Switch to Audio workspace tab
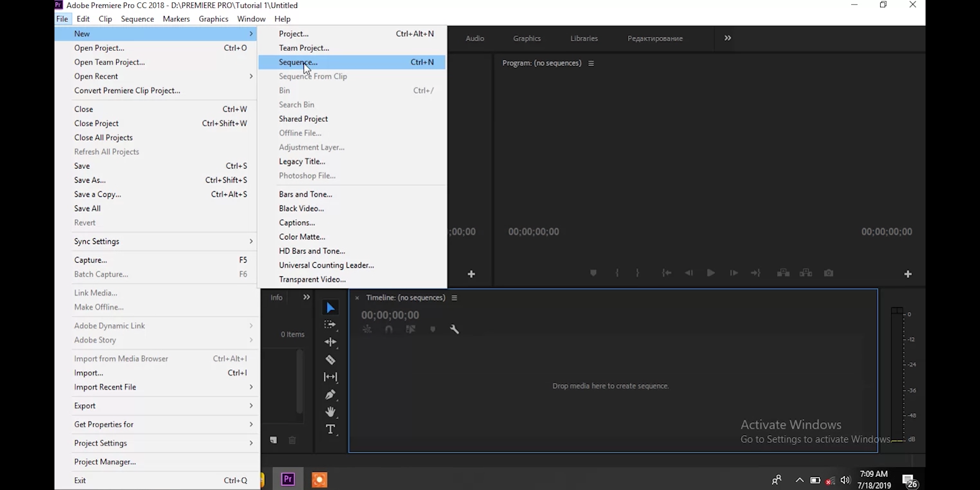The height and width of the screenshot is (490, 980). point(475,39)
